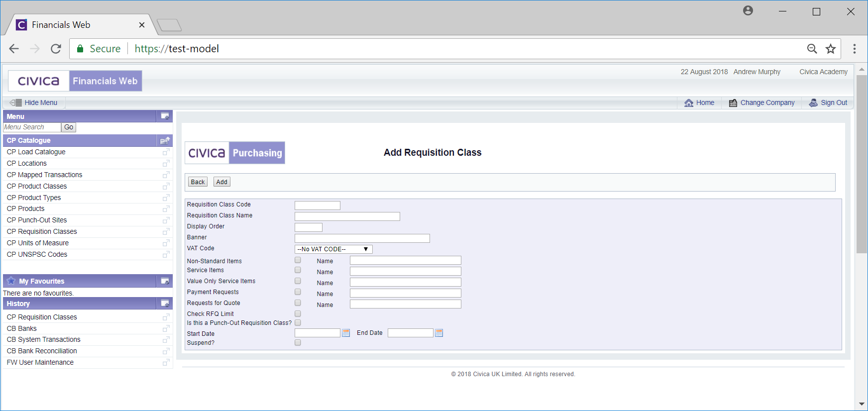The width and height of the screenshot is (868, 411).
Task: Enable Non-Standard Items checkbox
Action: point(298,260)
